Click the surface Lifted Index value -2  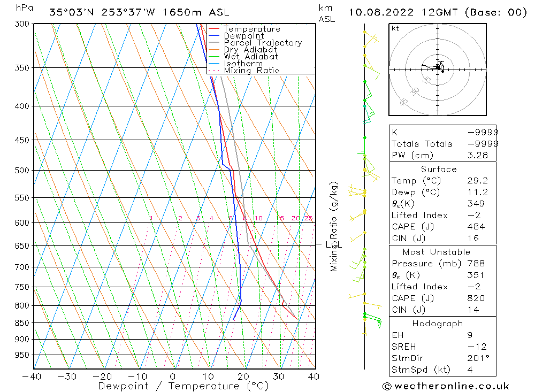[x=474, y=216]
